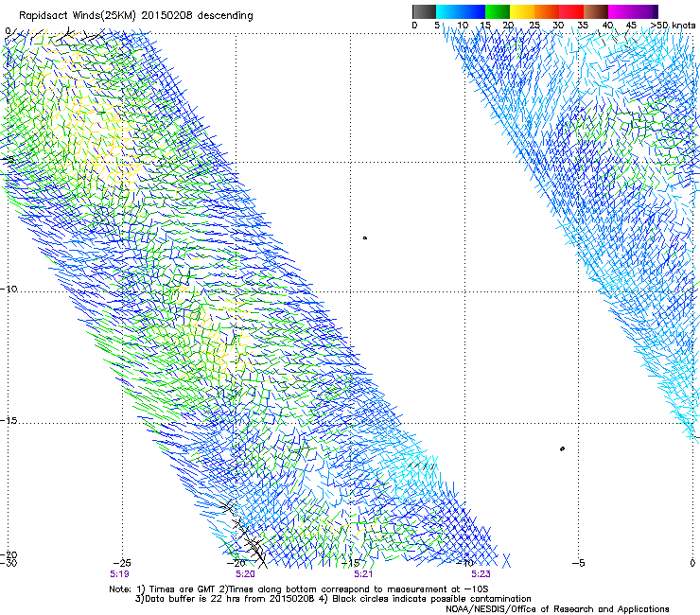Click the '45' label under color bar
The image size is (700, 615).
point(631,26)
